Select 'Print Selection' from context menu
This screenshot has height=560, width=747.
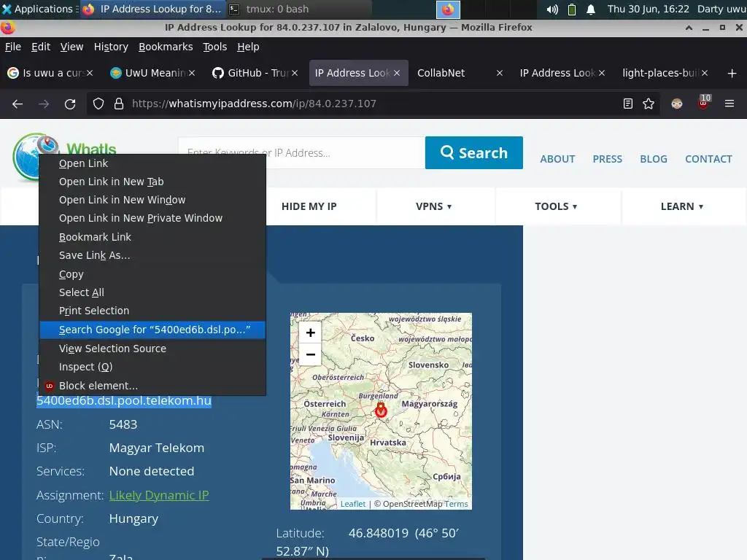152,311
